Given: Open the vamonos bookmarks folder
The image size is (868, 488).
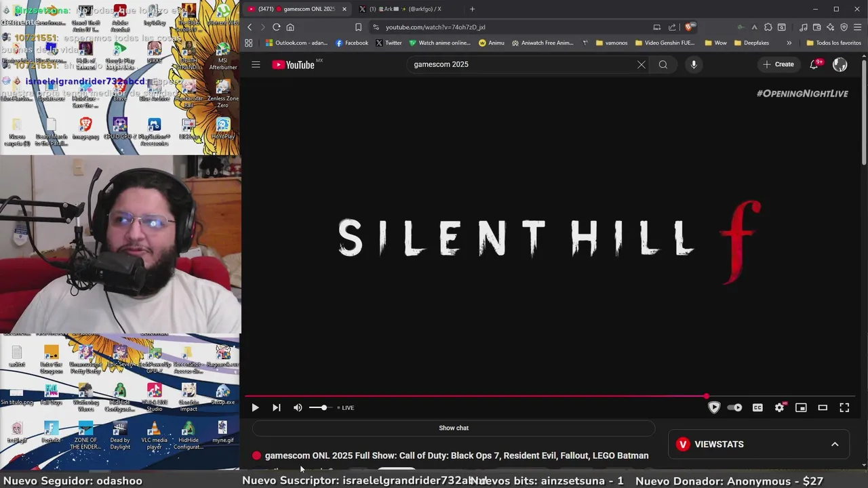Looking at the screenshot, I should [x=612, y=43].
